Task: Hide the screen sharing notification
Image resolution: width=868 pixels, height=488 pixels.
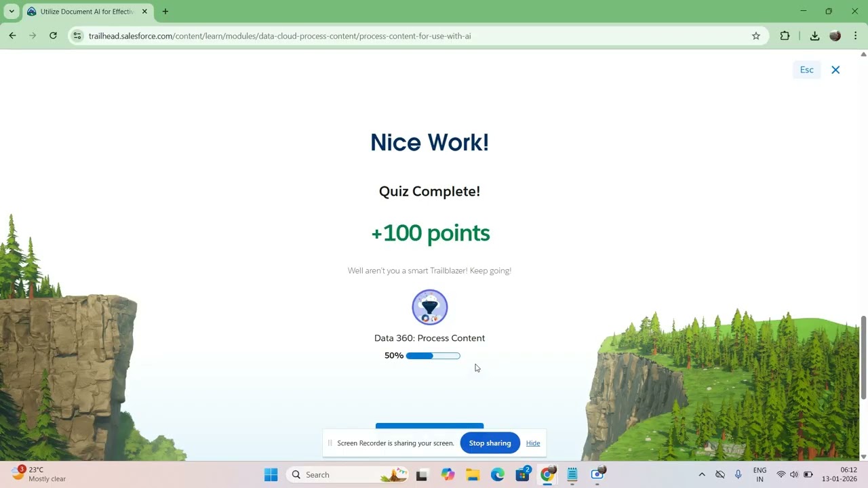Action: 533,443
